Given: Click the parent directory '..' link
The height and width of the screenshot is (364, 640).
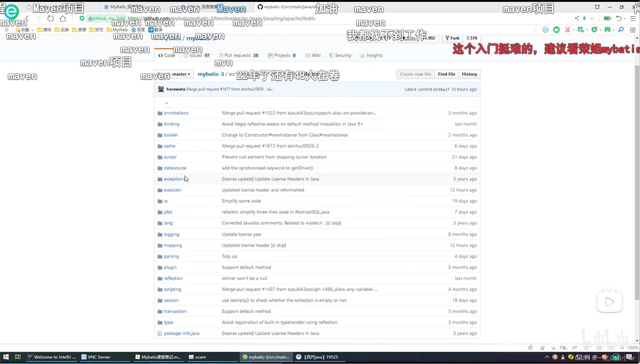Looking at the screenshot, I should (166, 102).
